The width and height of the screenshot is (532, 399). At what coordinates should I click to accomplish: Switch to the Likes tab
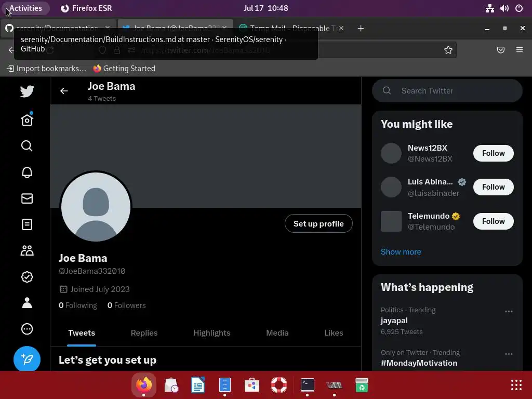click(334, 333)
